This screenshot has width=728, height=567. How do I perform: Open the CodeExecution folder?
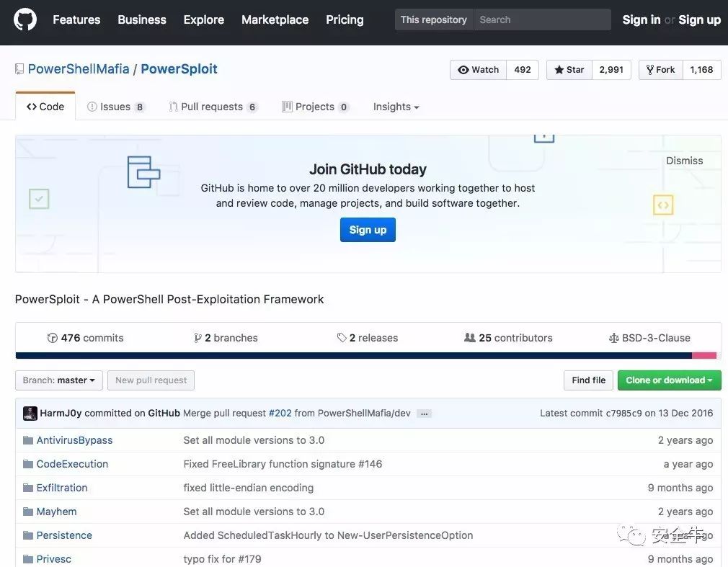click(x=72, y=464)
